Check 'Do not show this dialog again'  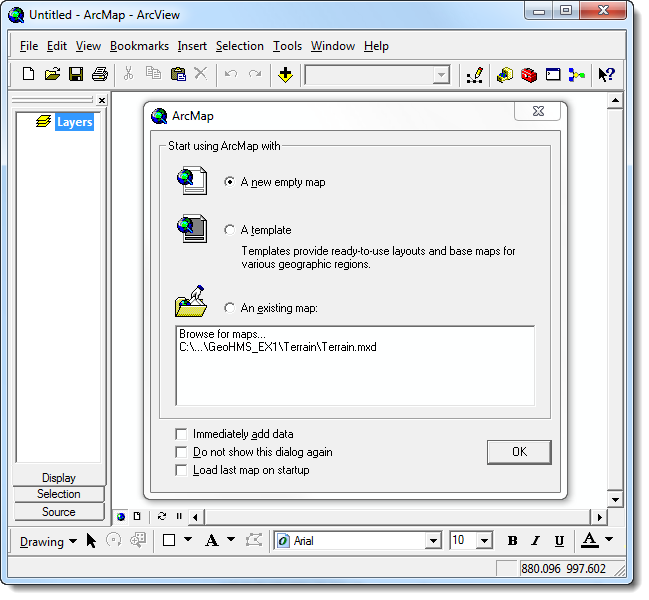[x=181, y=452]
